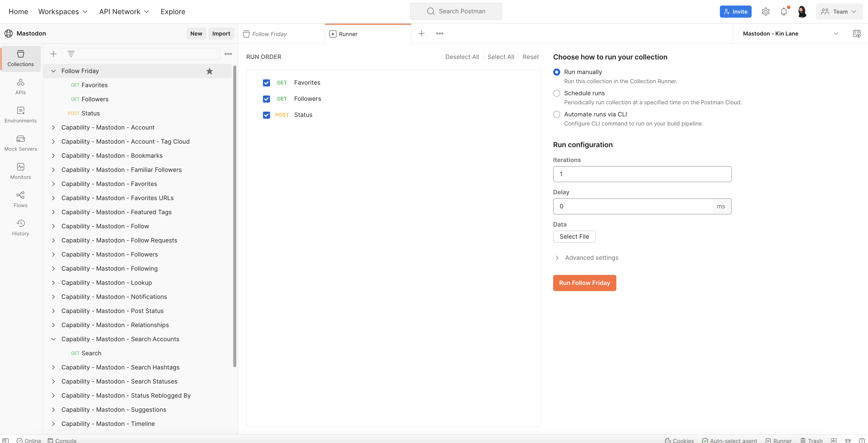Open the Environments sidebar panel
The width and height of the screenshot is (868, 443).
click(x=21, y=115)
